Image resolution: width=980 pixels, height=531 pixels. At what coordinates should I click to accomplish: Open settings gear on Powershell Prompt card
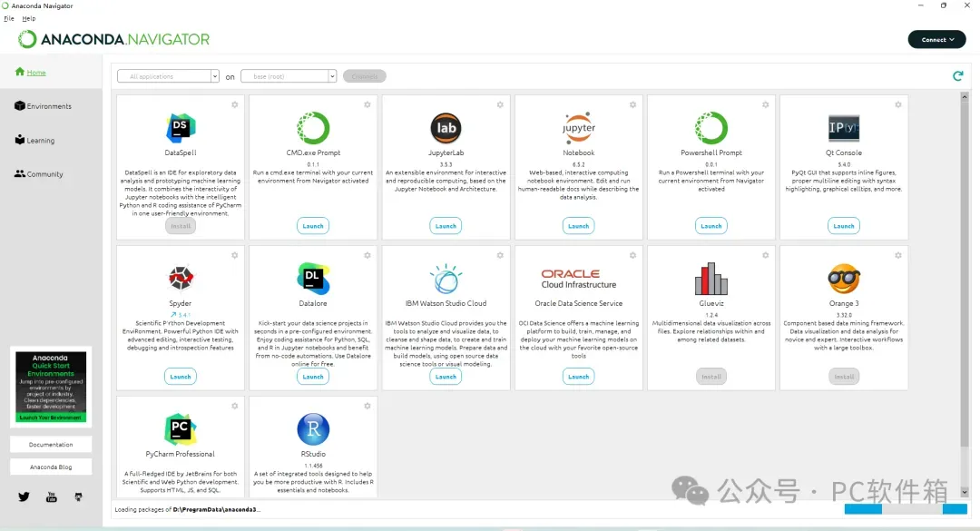point(766,104)
